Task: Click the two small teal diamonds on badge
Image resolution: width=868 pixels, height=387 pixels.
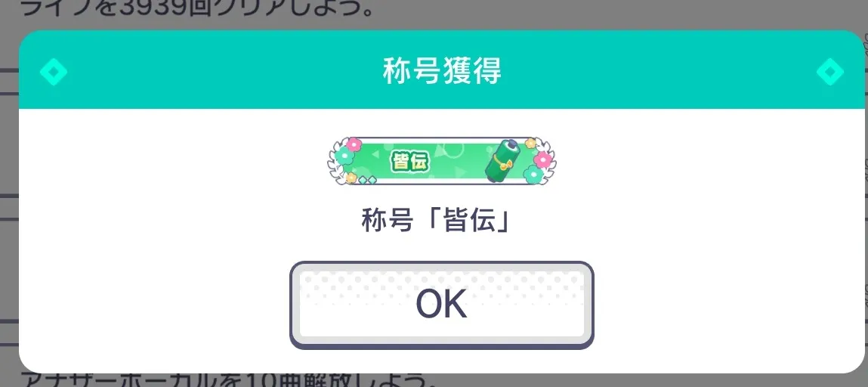Action: click(x=368, y=180)
